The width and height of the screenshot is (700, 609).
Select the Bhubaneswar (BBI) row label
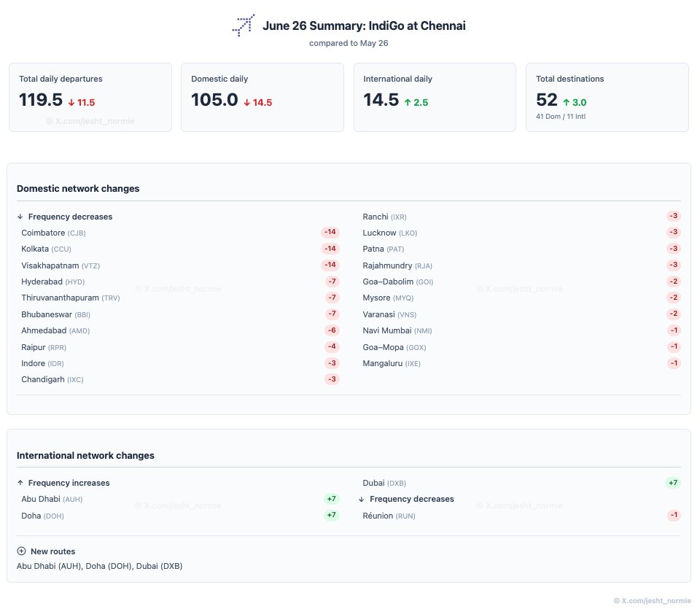pyautogui.click(x=56, y=314)
